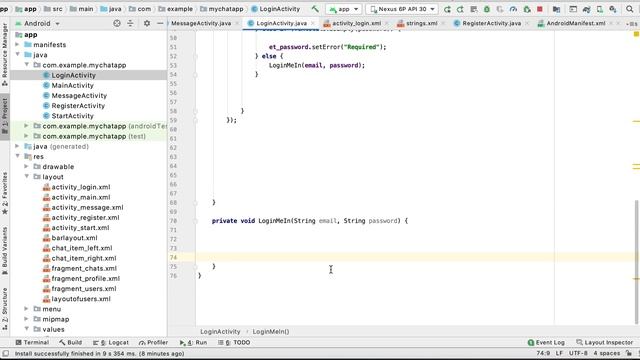The width and height of the screenshot is (640, 360).
Task: Open the SDK Manager icon
Action: [x=612, y=9]
